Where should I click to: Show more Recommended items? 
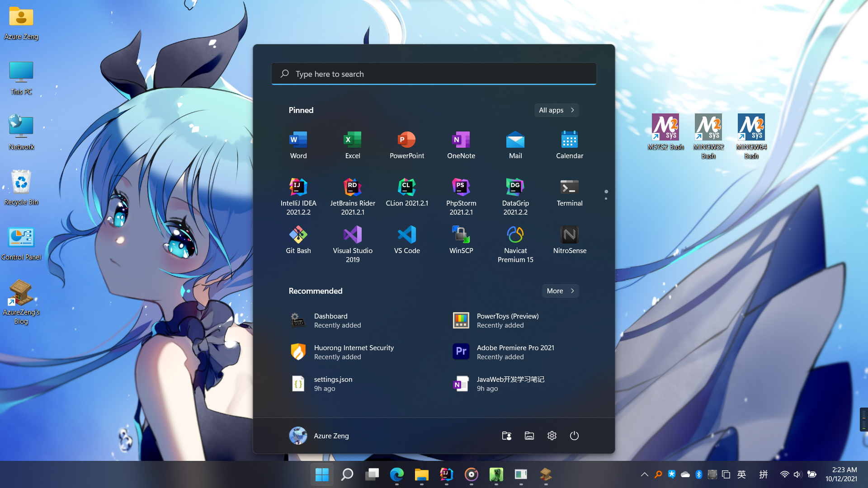(x=560, y=291)
